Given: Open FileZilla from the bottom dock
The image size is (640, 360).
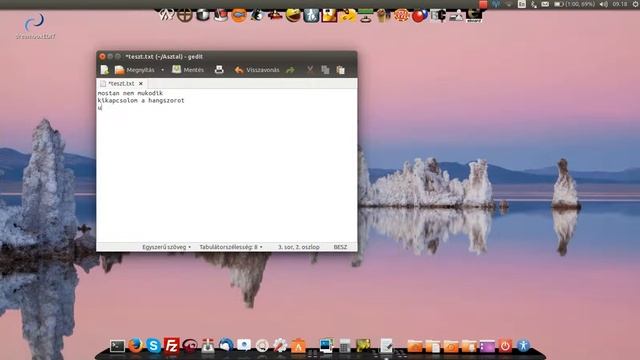Looking at the screenshot, I should [171, 345].
